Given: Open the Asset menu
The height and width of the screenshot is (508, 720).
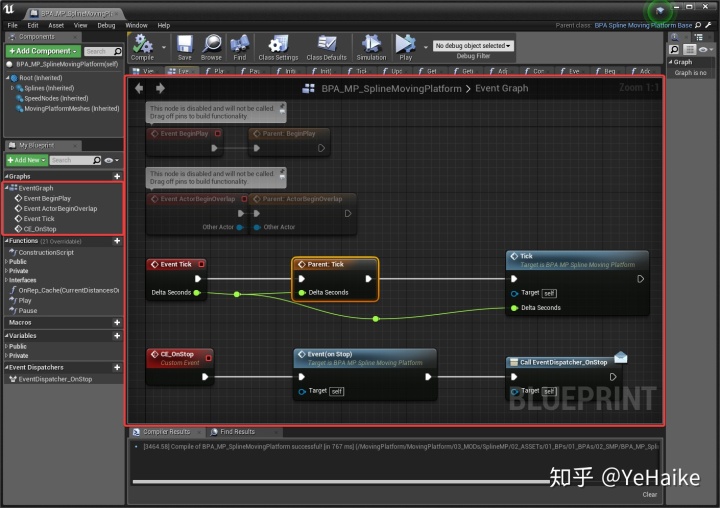Looking at the screenshot, I should pyautogui.click(x=56, y=25).
